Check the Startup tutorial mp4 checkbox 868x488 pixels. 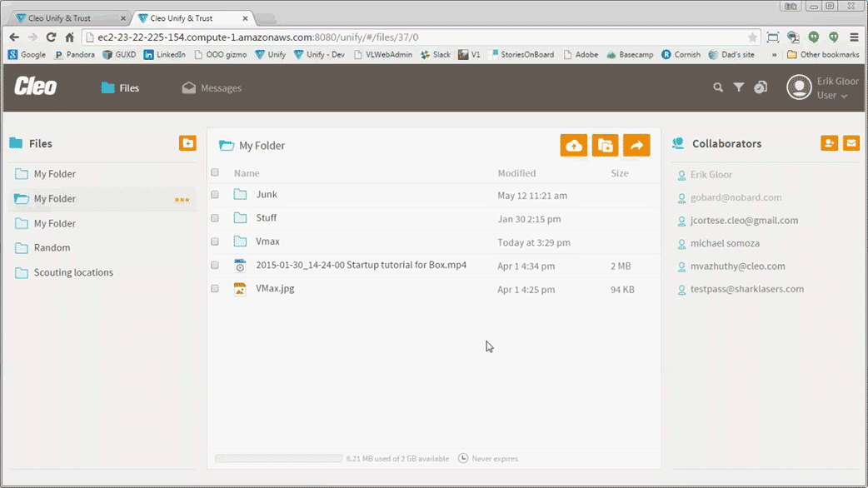(215, 265)
